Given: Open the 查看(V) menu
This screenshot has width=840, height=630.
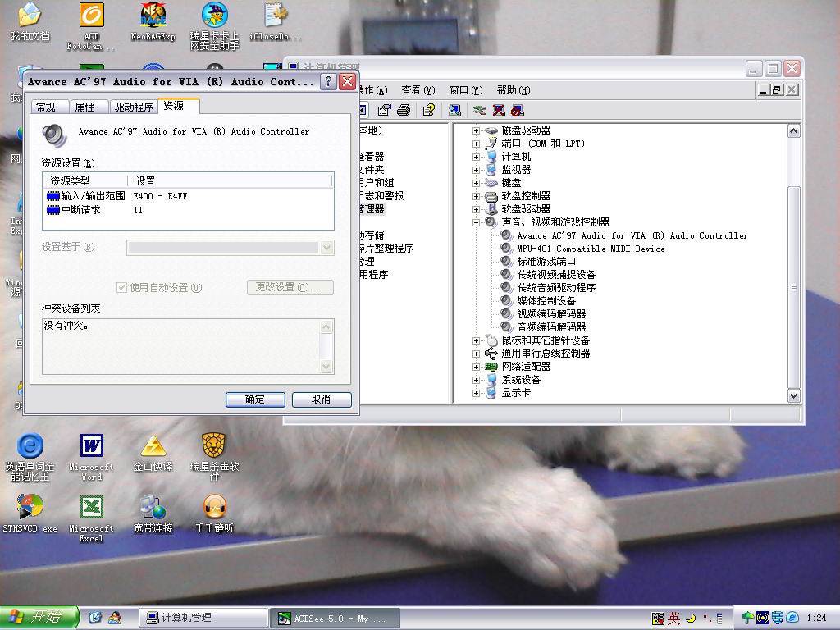Looking at the screenshot, I should coord(418,90).
